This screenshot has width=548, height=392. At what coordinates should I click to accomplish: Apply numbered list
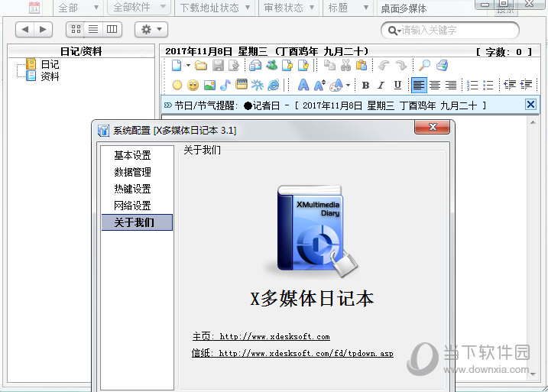coord(472,85)
